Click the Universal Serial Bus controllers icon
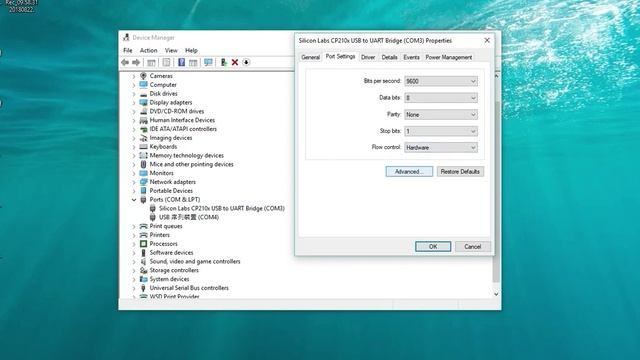 (x=143, y=288)
